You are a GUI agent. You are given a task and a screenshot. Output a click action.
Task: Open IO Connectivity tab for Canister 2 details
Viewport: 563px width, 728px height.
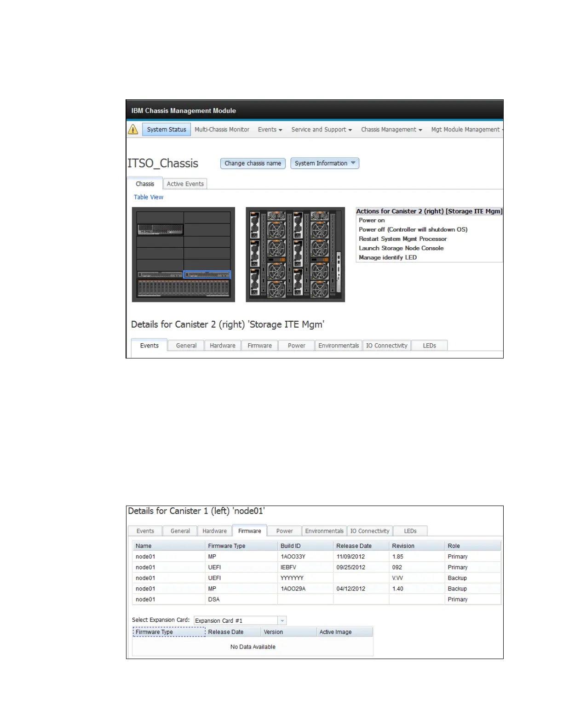click(x=386, y=346)
